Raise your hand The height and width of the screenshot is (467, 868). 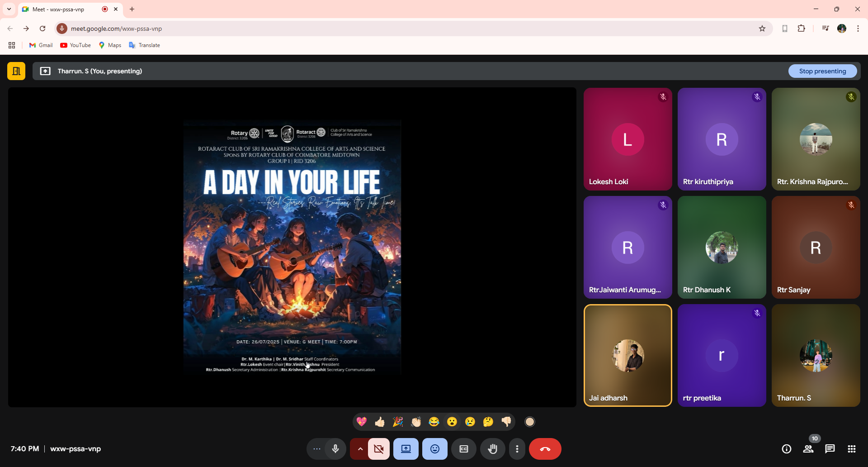[492, 449]
